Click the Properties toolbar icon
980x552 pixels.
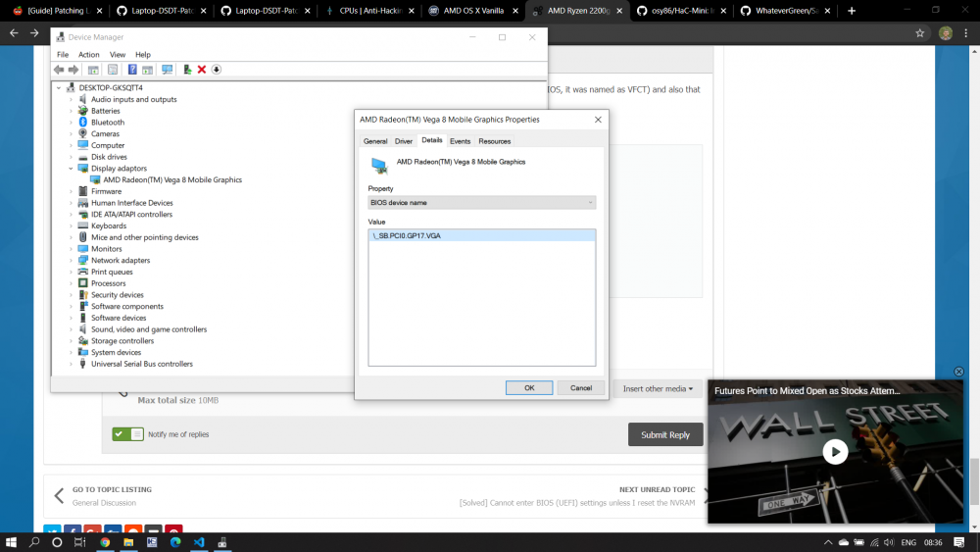coord(113,70)
